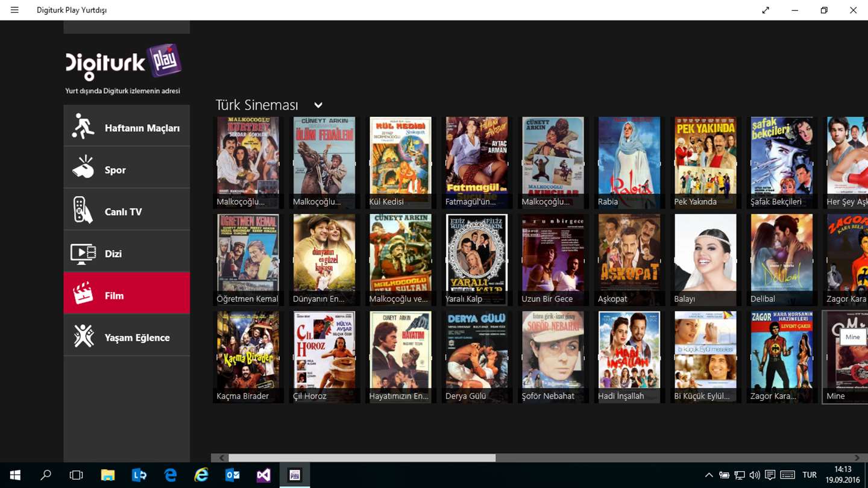Image resolution: width=868 pixels, height=488 pixels.
Task: Open the Delibal movie
Action: pyautogui.click(x=781, y=260)
